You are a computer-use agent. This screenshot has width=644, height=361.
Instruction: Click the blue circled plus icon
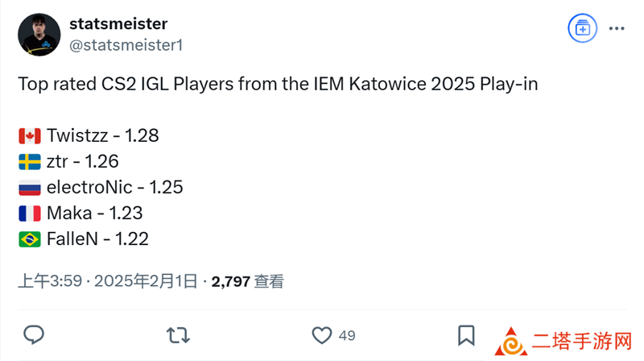tap(582, 28)
